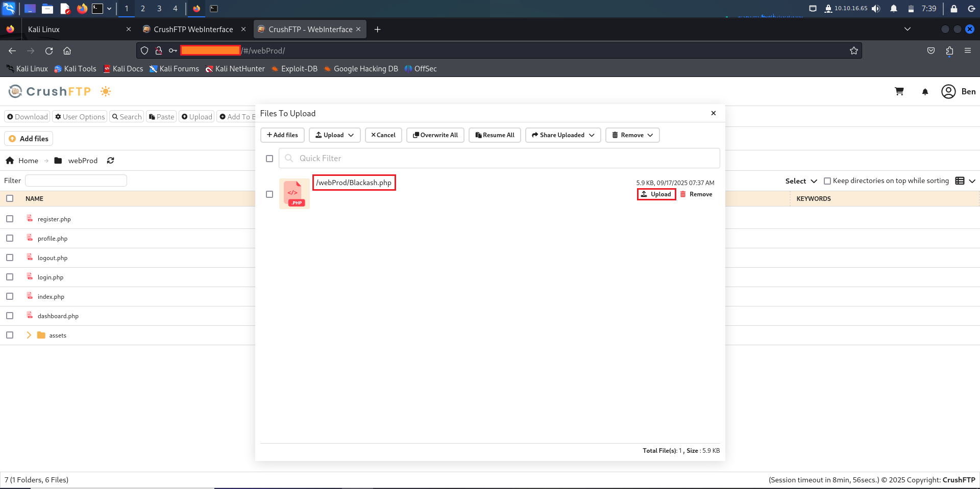Refresh the webProd folder listing
Screen dimensions: 980x489
coord(110,161)
